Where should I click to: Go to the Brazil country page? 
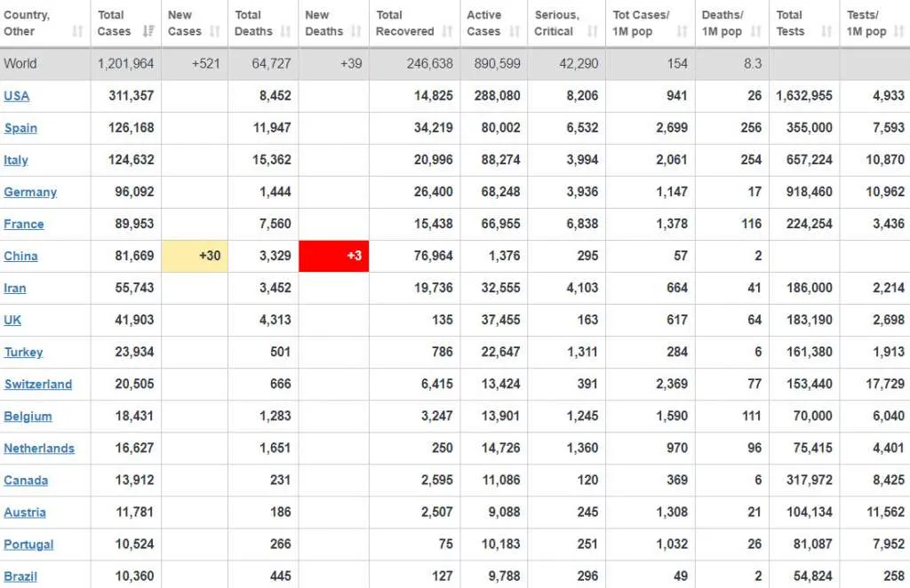pos(20,576)
